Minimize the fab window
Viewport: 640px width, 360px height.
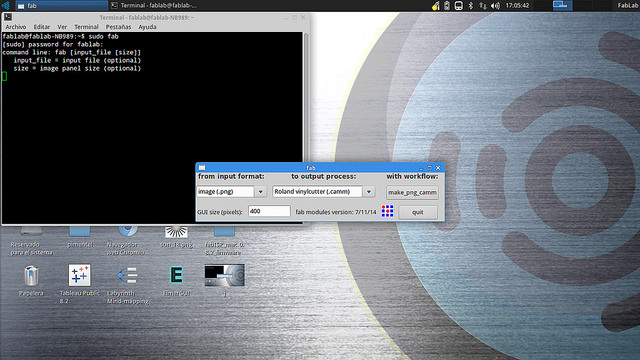click(421, 168)
